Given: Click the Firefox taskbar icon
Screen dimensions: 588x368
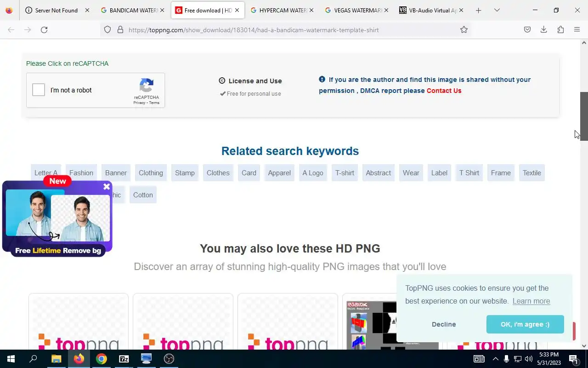Looking at the screenshot, I should (x=79, y=359).
